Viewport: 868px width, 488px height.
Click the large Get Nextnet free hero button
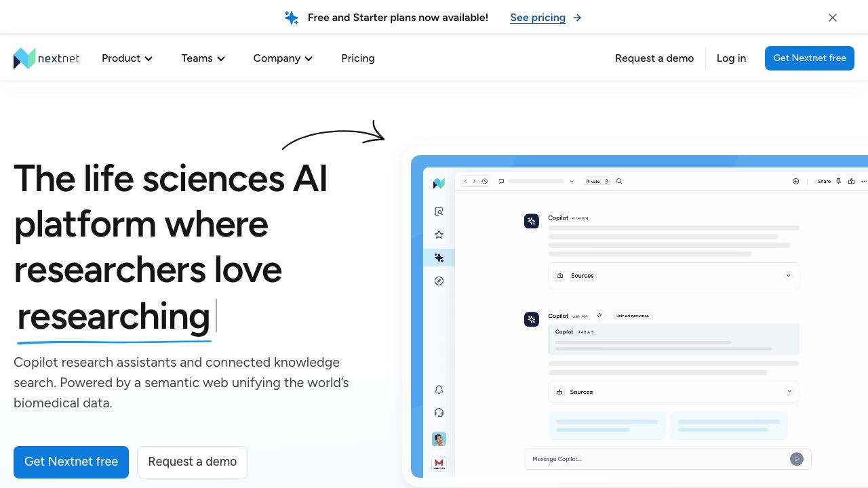click(x=71, y=462)
